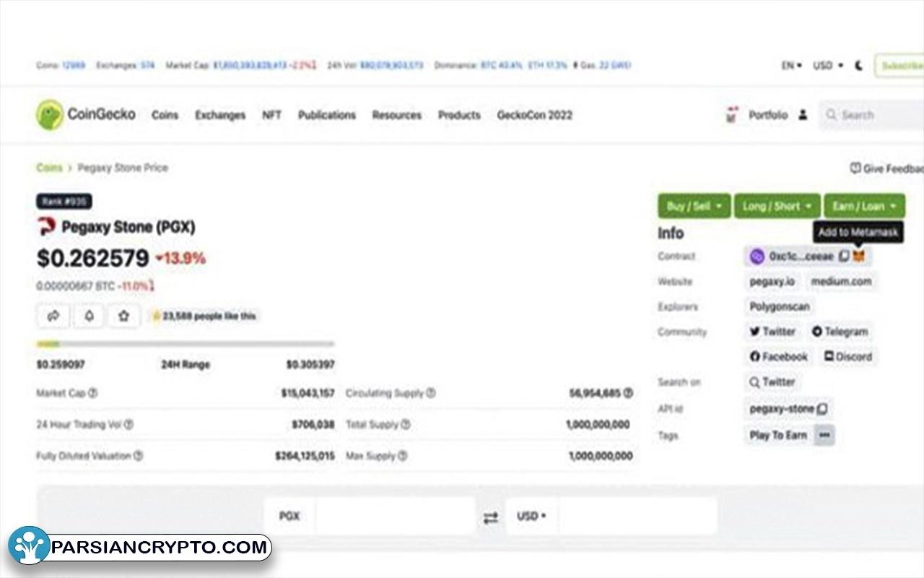Click the Pegaxy Stone coin logo
The image size is (924, 578).
point(46,227)
